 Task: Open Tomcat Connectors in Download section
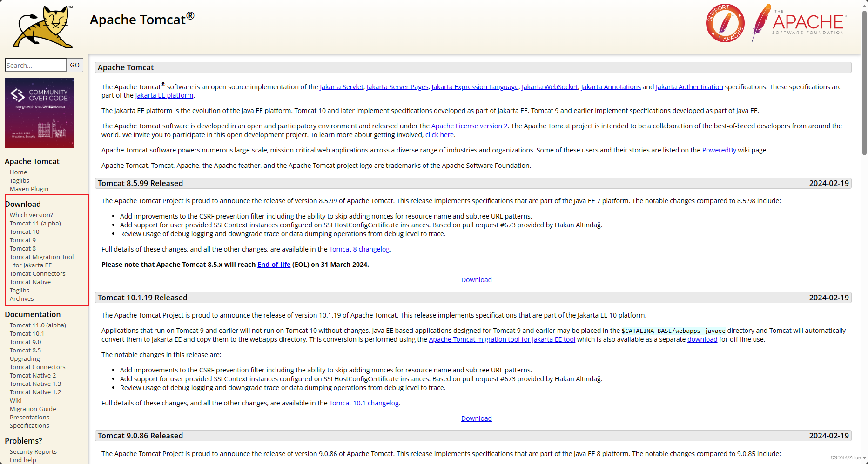(x=38, y=274)
